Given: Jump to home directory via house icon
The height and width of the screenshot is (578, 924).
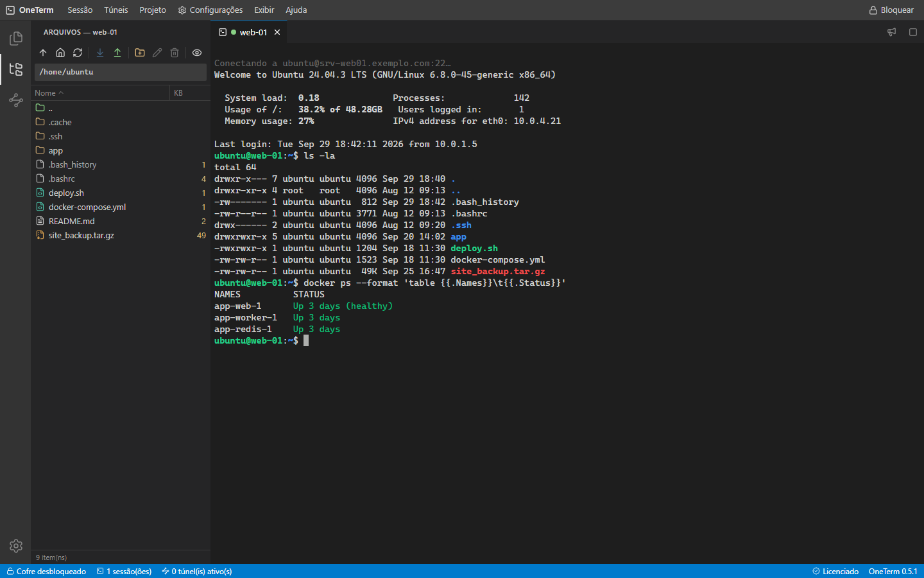Looking at the screenshot, I should coord(60,53).
